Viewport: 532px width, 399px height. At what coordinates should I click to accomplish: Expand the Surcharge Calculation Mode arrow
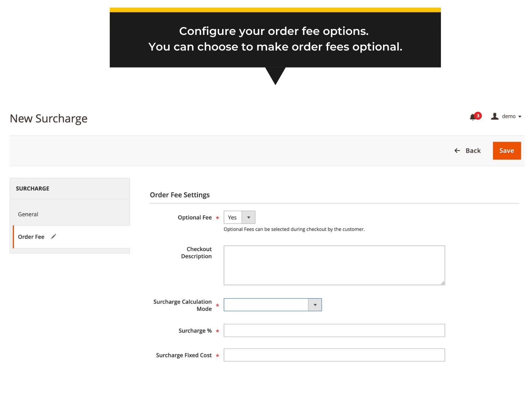(x=315, y=305)
